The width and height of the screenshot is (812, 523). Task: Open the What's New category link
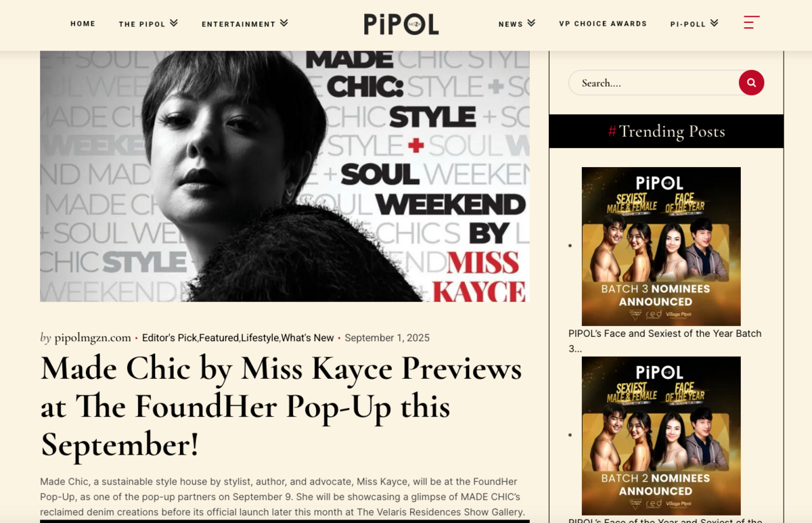pyautogui.click(x=308, y=338)
